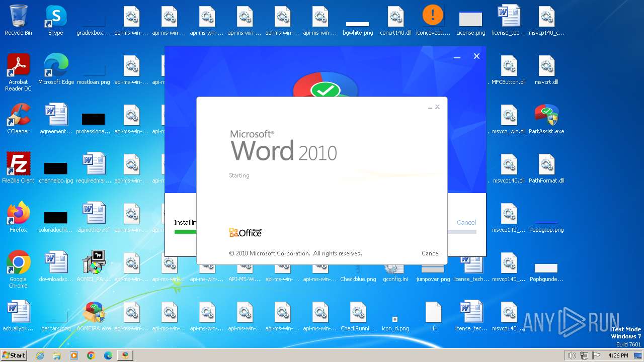The height and width of the screenshot is (362, 644).
Task: Close the Word 2010 splash window
Action: point(437,107)
